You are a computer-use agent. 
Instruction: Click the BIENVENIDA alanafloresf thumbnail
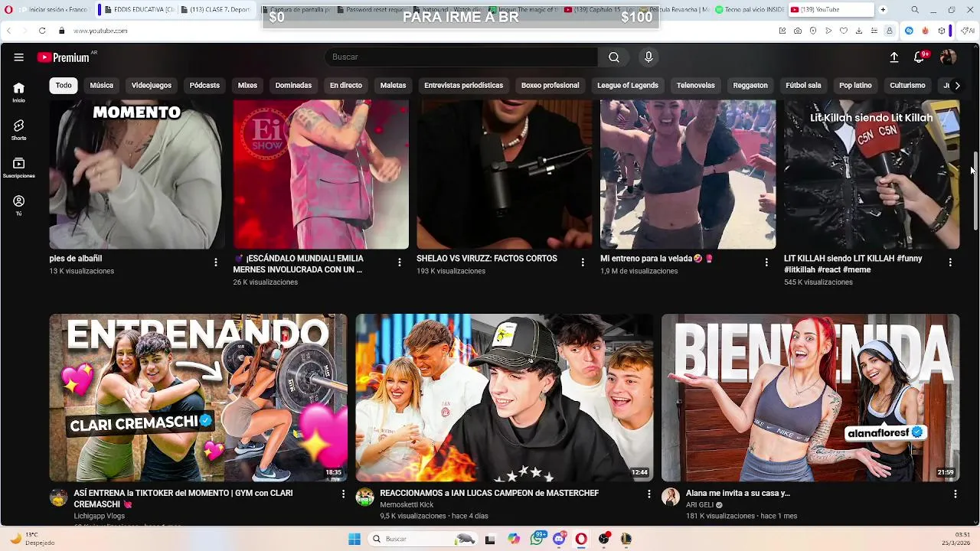[810, 398]
